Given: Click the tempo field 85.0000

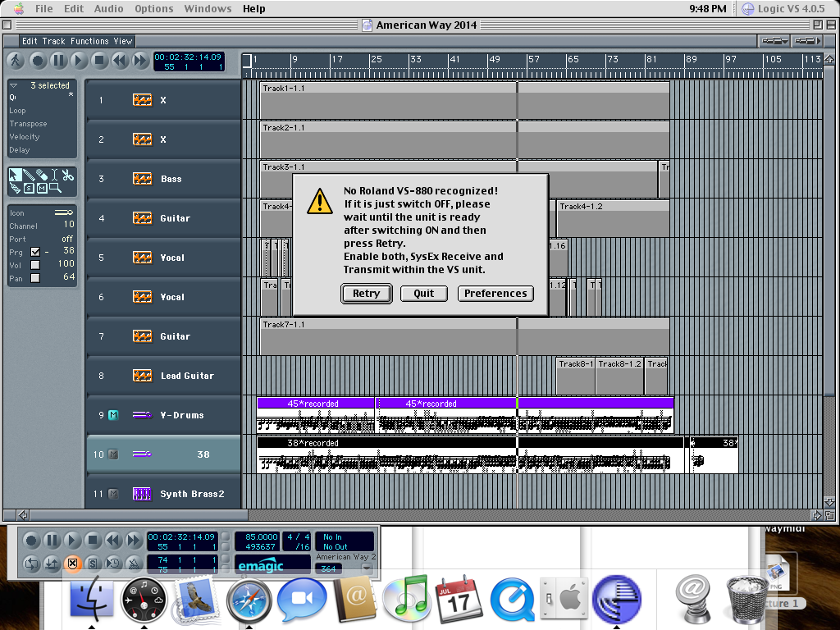Looking at the screenshot, I should tap(262, 536).
